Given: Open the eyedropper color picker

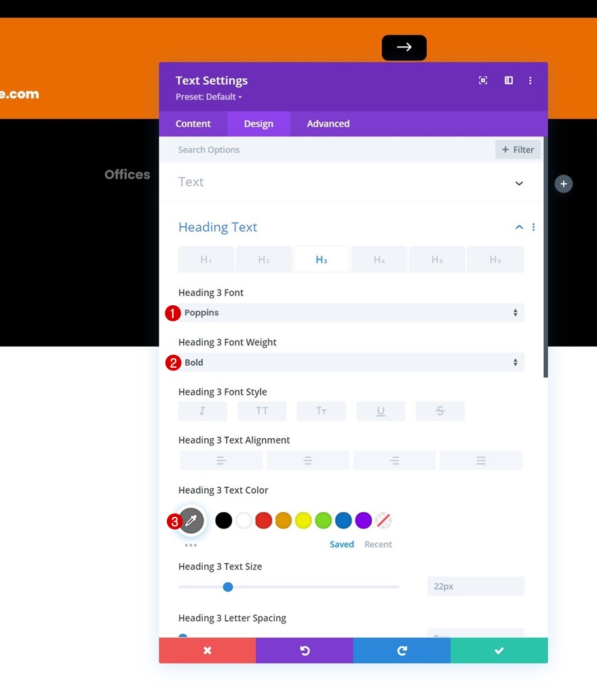Looking at the screenshot, I should pyautogui.click(x=191, y=520).
